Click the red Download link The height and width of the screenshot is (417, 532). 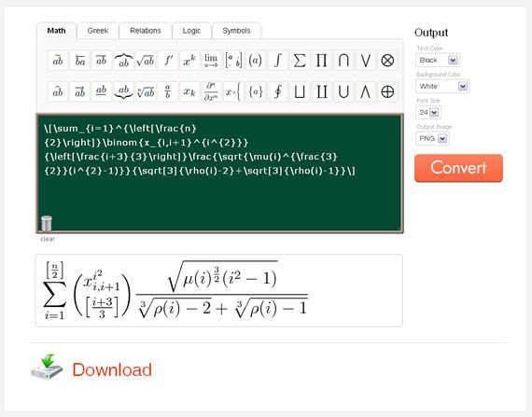click(112, 369)
